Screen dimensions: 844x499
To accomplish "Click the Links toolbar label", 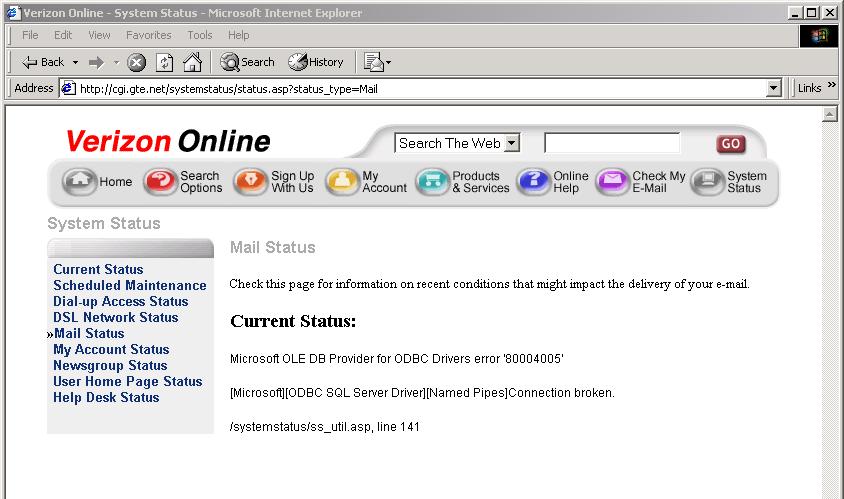I will pyautogui.click(x=810, y=88).
